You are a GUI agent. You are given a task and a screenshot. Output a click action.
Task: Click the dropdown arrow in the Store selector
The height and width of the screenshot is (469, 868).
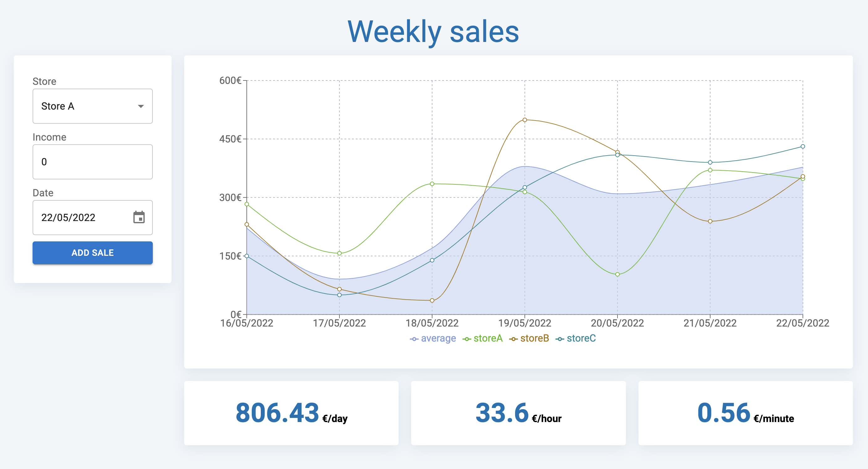tap(141, 106)
